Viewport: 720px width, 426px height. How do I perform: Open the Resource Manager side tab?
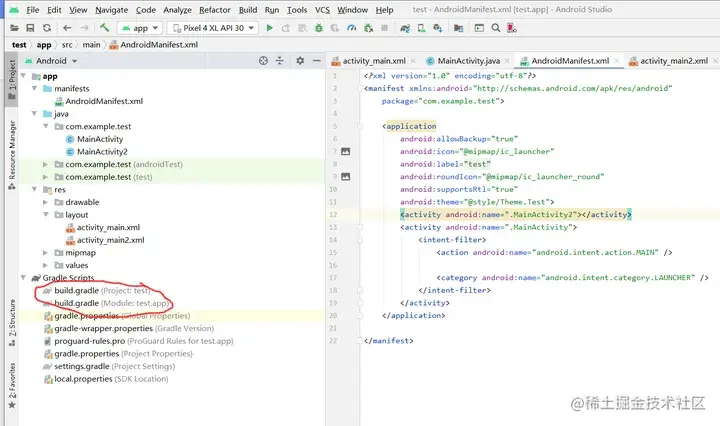12,155
